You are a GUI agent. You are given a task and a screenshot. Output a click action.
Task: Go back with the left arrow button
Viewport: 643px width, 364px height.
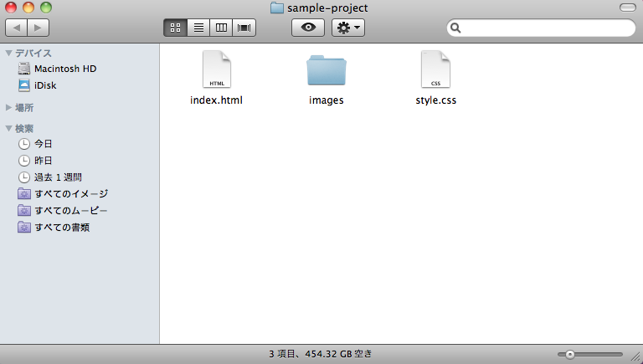click(x=17, y=28)
